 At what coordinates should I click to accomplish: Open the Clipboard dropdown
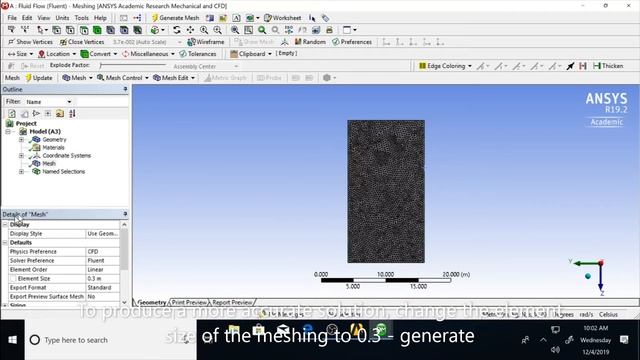pyautogui.click(x=251, y=54)
